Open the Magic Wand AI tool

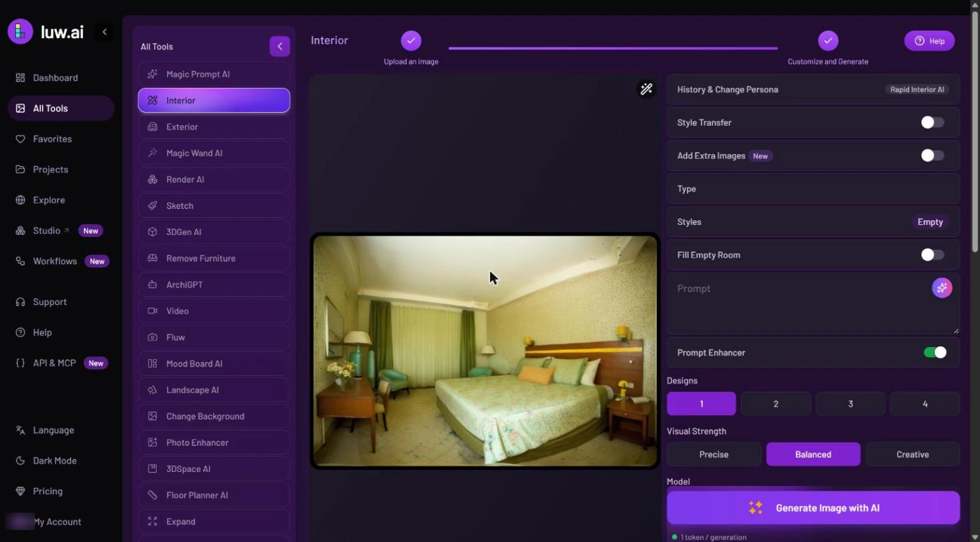214,153
